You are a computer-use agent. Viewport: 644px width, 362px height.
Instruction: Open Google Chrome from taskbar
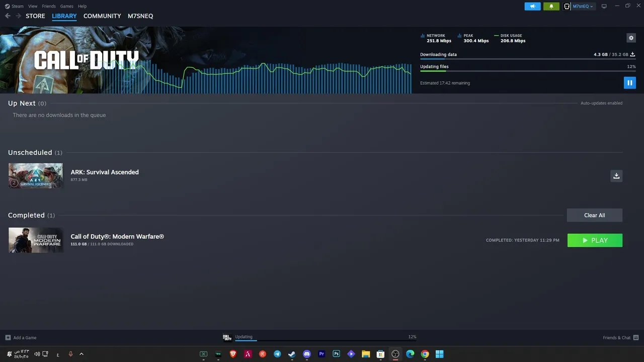[425, 354]
